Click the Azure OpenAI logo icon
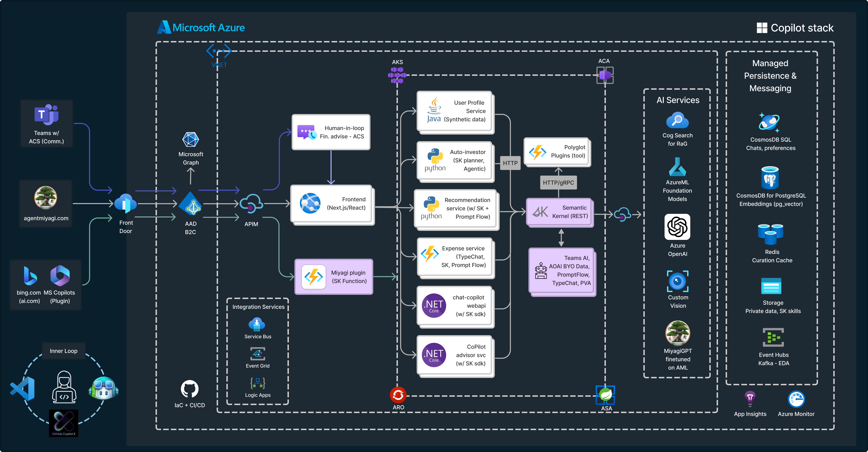 click(677, 227)
